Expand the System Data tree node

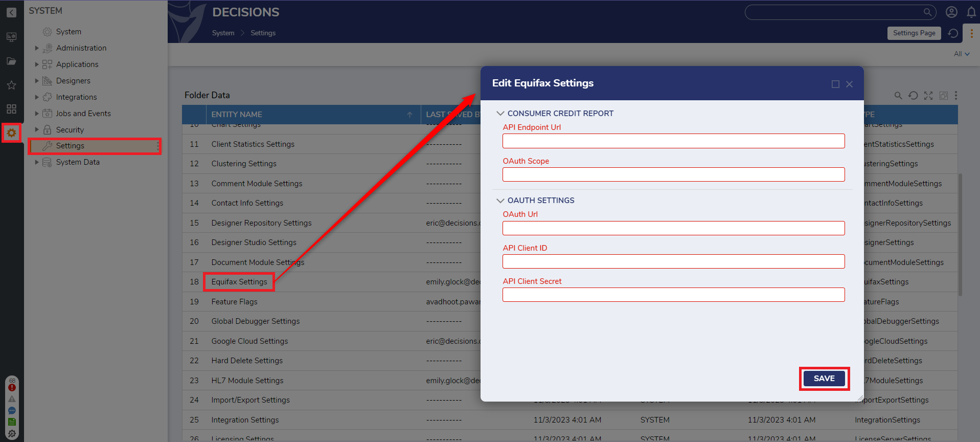[x=37, y=162]
